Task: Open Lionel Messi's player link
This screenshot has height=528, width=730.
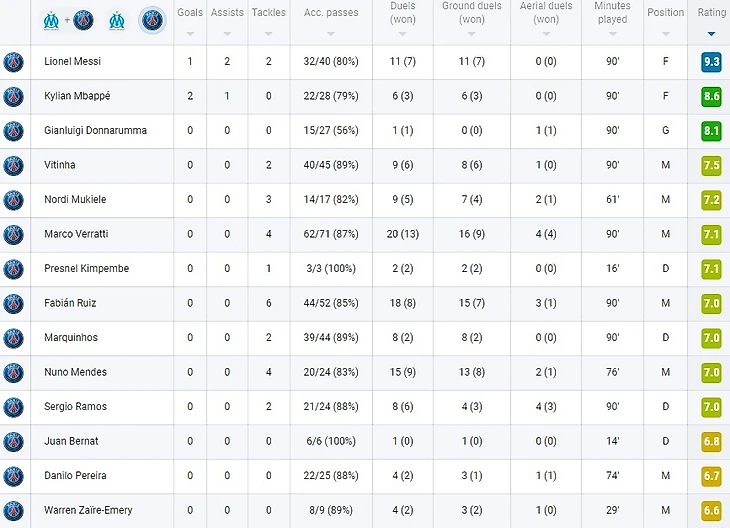Action: pyautogui.click(x=73, y=61)
